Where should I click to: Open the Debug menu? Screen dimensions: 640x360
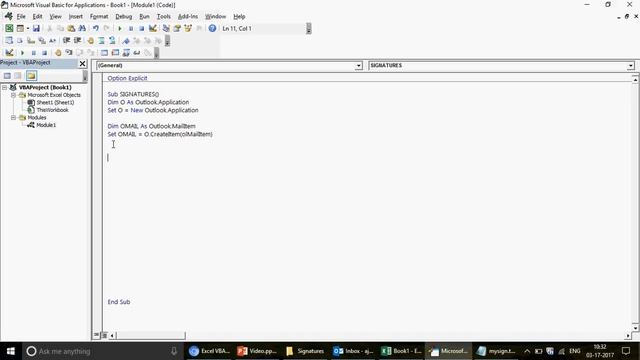pyautogui.click(x=124, y=16)
